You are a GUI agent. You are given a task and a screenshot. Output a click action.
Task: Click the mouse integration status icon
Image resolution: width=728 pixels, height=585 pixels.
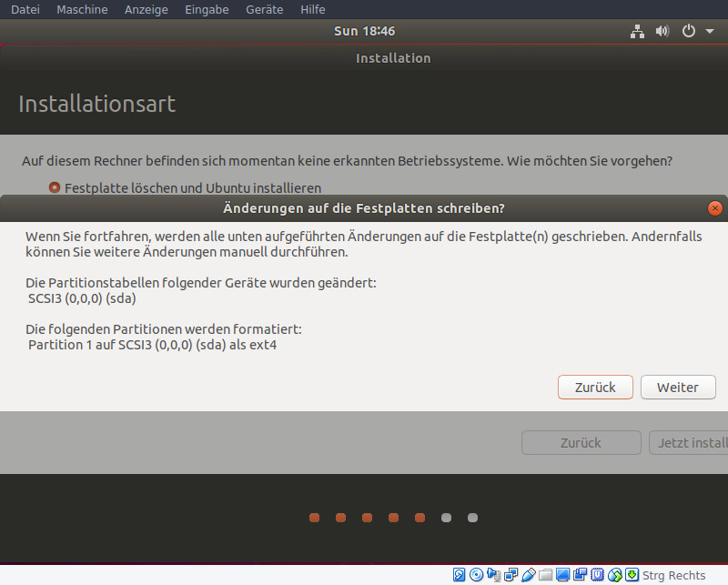point(615,575)
